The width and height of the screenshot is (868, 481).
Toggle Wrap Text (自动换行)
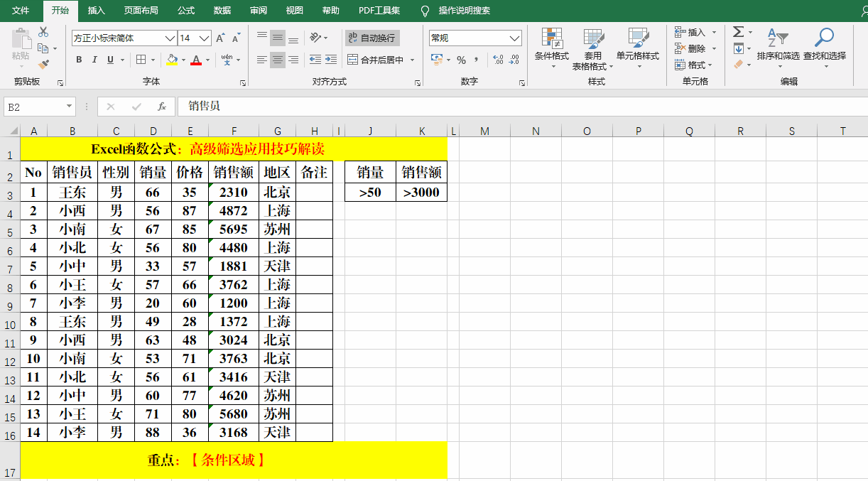371,38
